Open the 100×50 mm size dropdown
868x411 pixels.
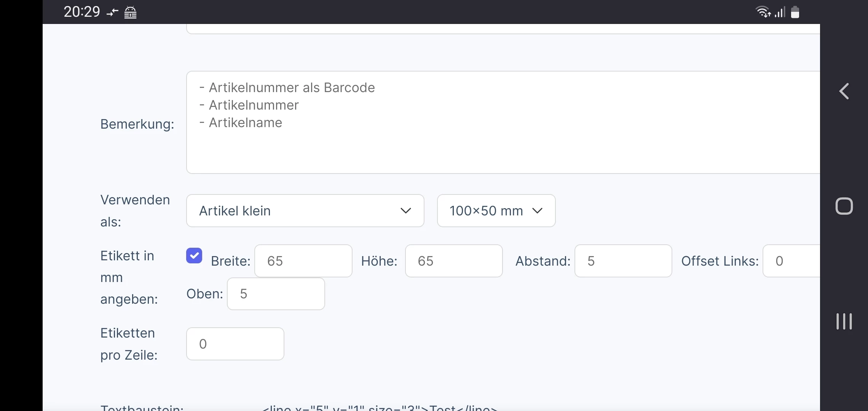point(496,211)
